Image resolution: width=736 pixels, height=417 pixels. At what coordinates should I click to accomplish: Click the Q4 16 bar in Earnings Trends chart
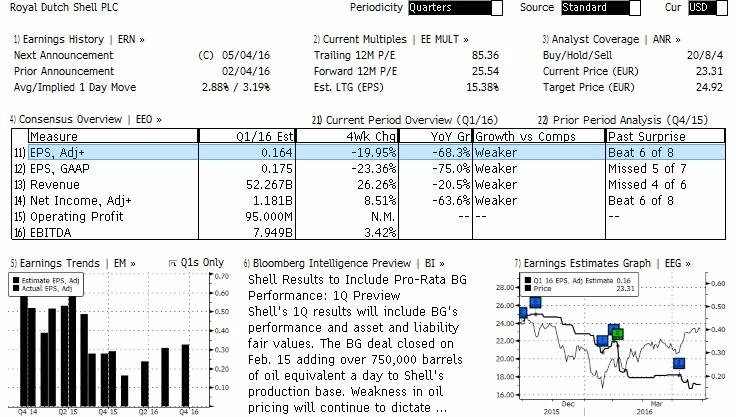(185, 376)
